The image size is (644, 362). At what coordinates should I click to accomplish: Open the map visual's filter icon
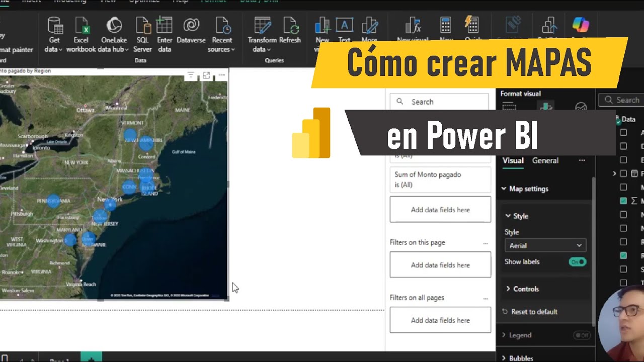191,75
